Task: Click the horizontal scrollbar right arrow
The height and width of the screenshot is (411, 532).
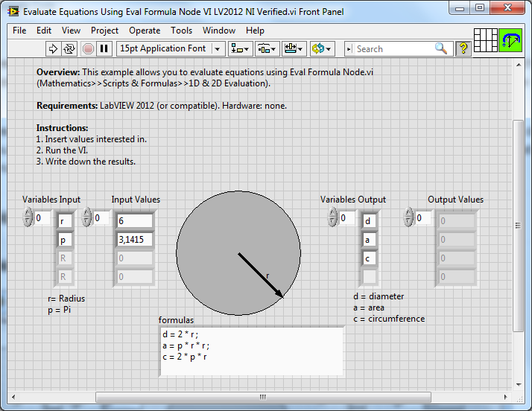Action: [x=505, y=397]
